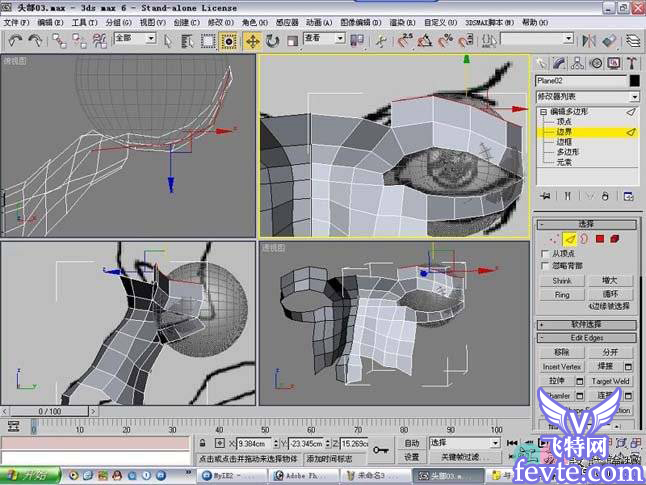
Task: Open the 动画(A) menu
Action: [319, 22]
